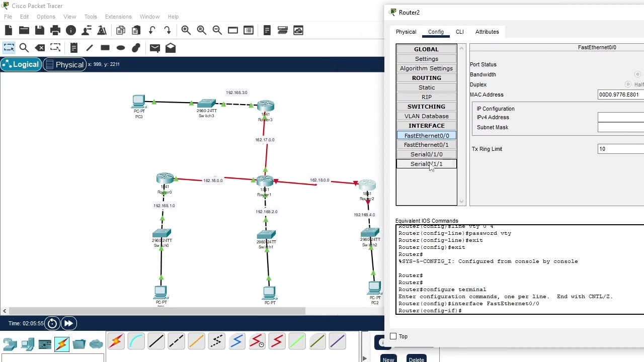This screenshot has width=644, height=362.
Task: Reset the simulation time with Power Cycle
Action: click(x=52, y=323)
